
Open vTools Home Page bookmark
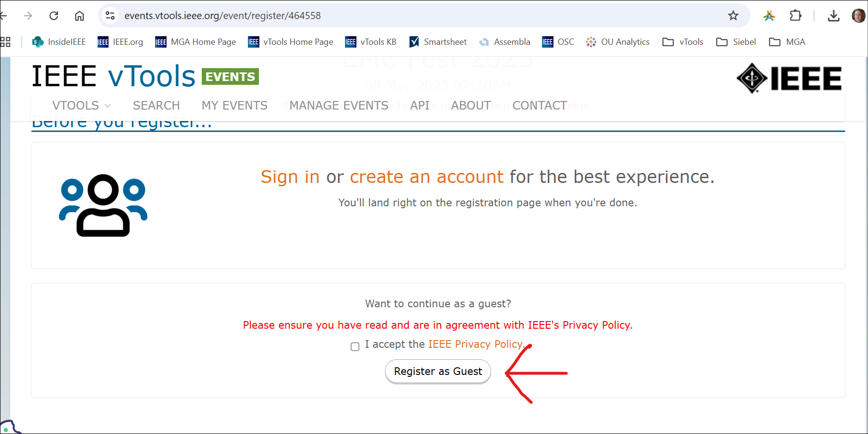coord(291,42)
